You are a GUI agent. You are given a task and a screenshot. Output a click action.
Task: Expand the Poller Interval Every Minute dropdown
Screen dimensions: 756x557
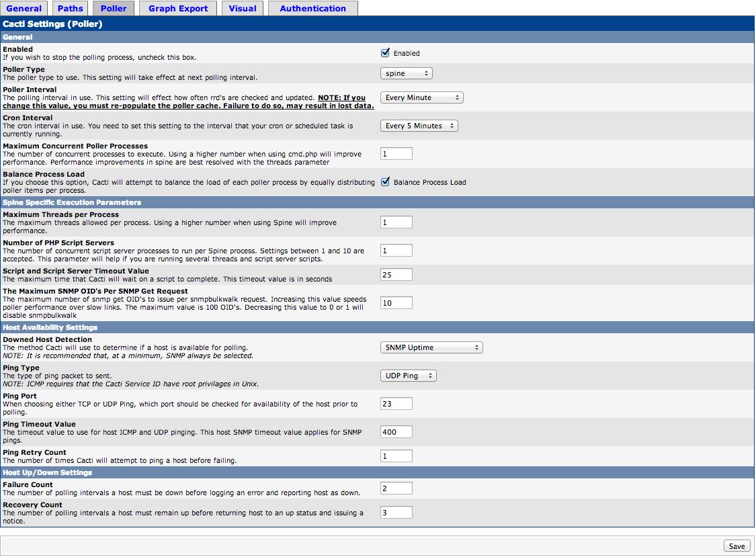point(422,97)
